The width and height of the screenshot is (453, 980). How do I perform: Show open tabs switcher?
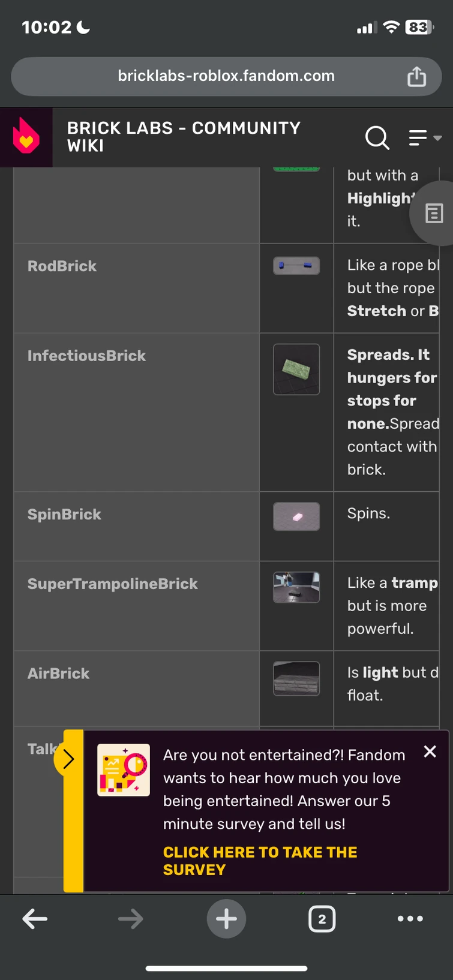tap(322, 918)
